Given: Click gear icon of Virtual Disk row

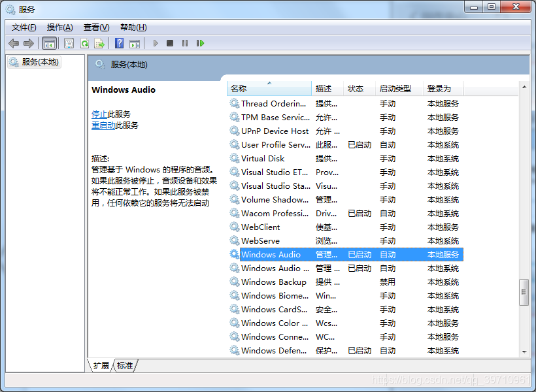Looking at the screenshot, I should [x=234, y=158].
